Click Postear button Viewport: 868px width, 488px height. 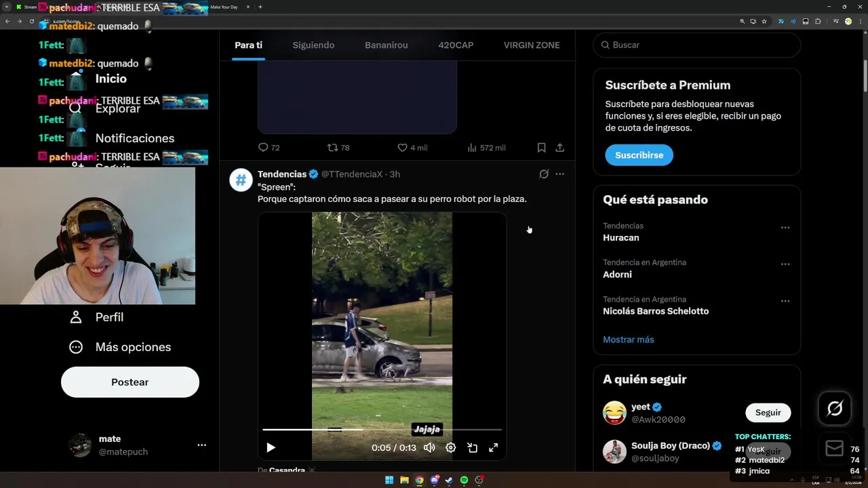click(130, 382)
